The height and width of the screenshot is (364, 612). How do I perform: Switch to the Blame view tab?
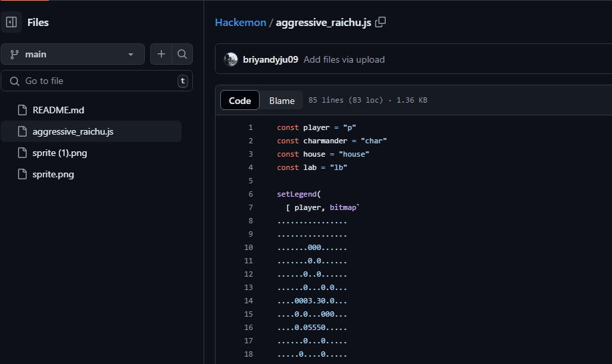pyautogui.click(x=282, y=101)
